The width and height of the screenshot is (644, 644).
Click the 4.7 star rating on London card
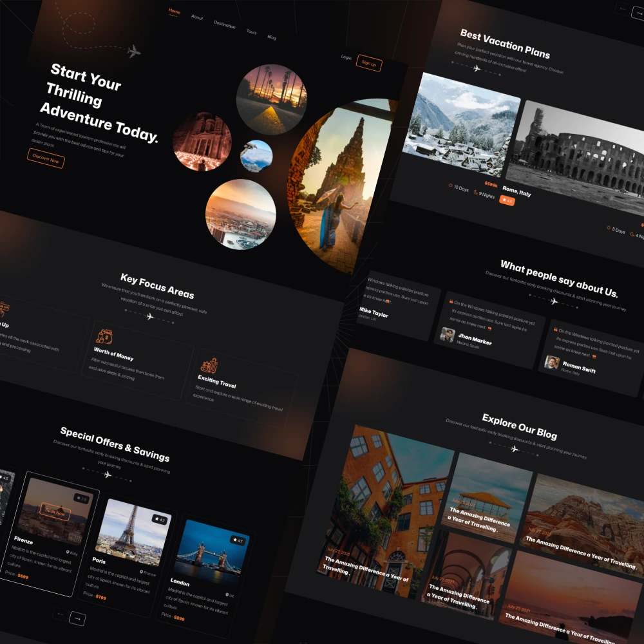[238, 540]
